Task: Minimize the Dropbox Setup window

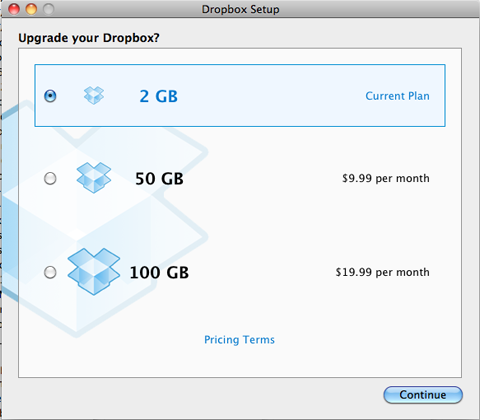Action: pos(31,9)
